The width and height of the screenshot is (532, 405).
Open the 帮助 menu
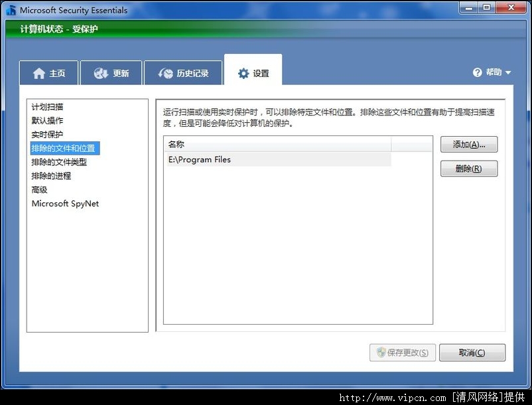coord(494,72)
